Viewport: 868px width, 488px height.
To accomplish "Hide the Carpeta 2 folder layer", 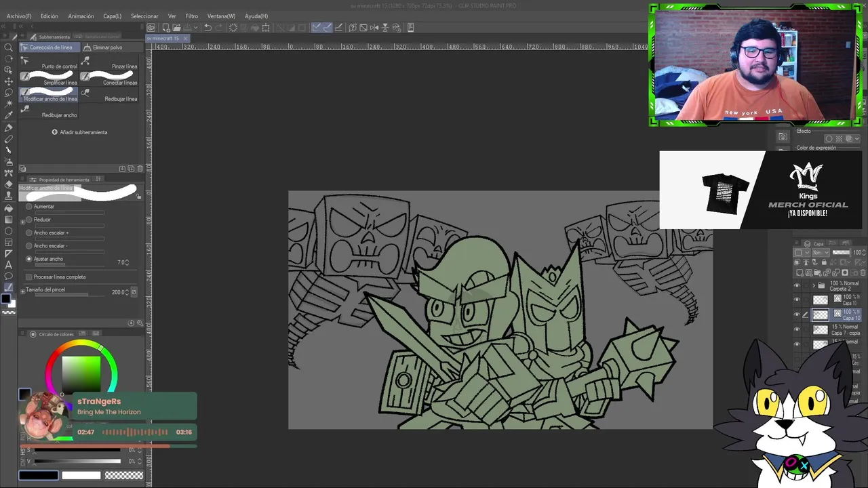I will coord(797,285).
